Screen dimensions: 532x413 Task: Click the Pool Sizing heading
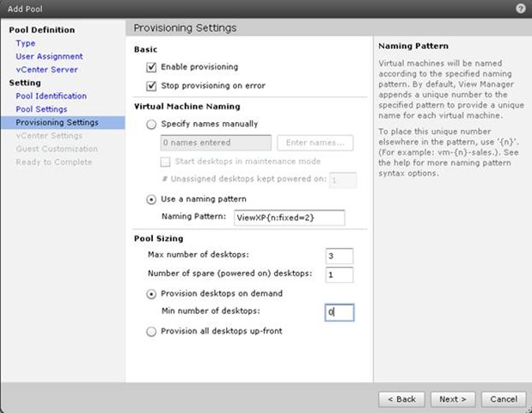click(x=159, y=239)
